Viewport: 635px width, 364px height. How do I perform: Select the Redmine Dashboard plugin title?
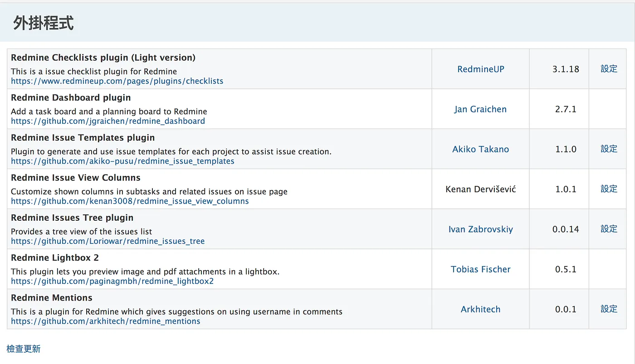pyautogui.click(x=71, y=97)
